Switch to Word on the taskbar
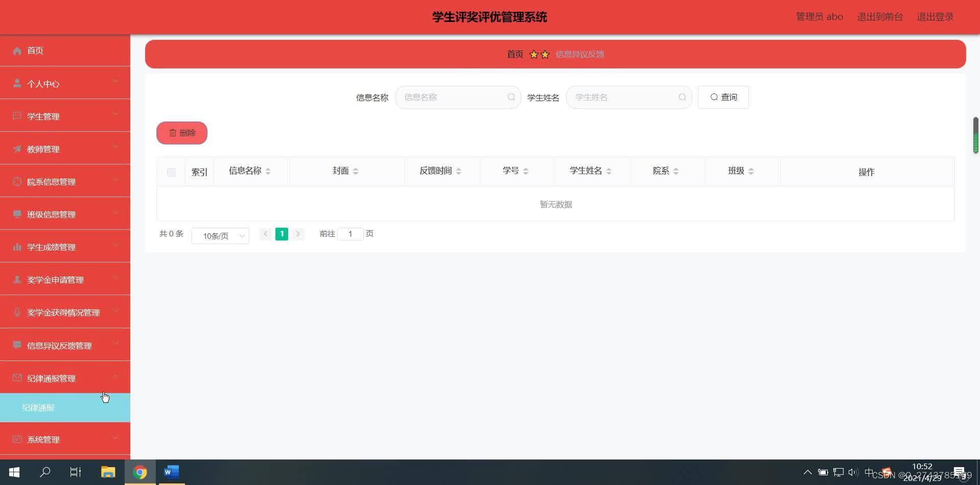 171,472
